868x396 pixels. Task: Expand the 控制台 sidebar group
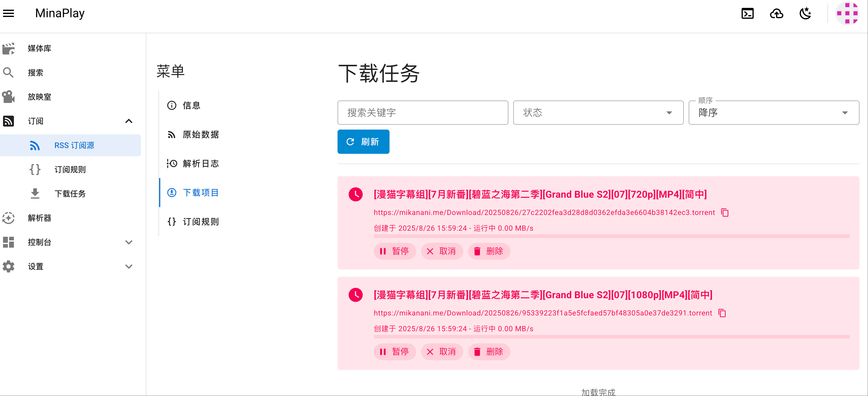[x=129, y=242]
